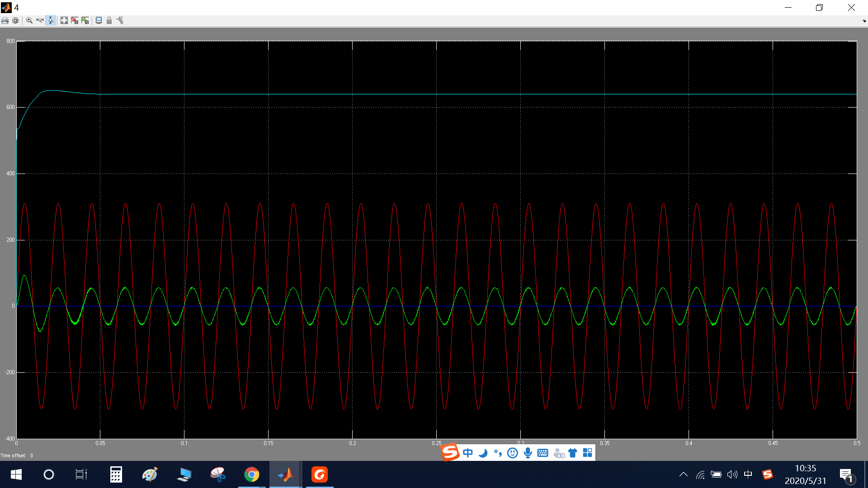Toggle the axes selection lock icon
Screen dimensions: 868x488
pos(109,21)
